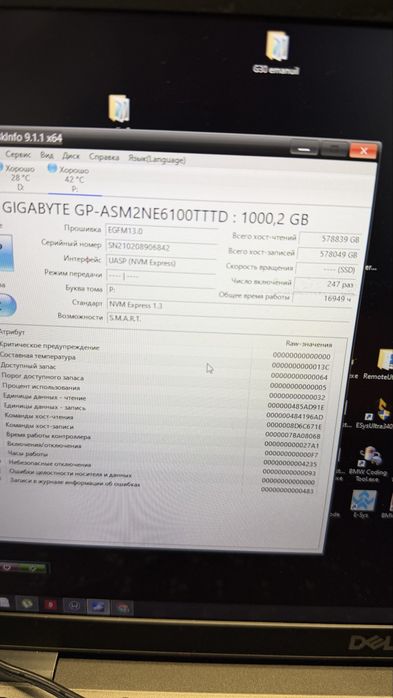Close the CrystalDiskInfo window

click(363, 151)
